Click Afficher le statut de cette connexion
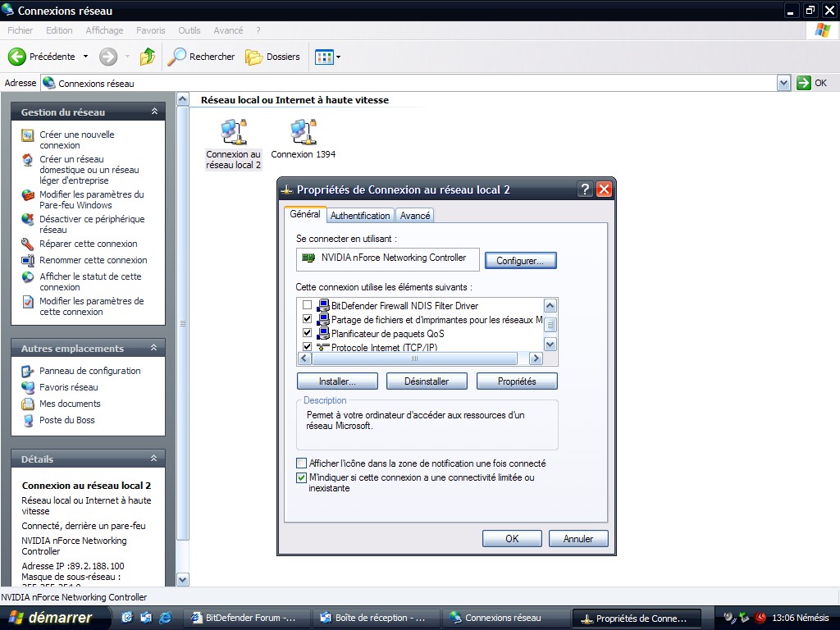 tap(90, 282)
